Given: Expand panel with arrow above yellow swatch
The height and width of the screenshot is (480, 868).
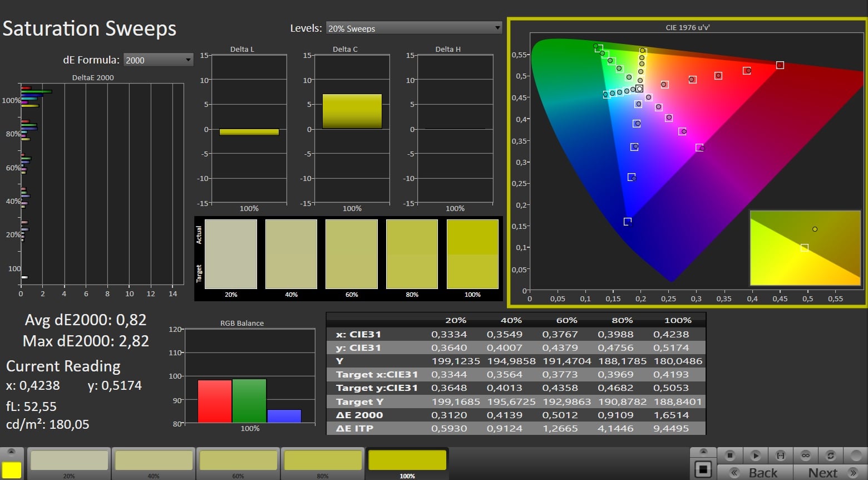Looking at the screenshot, I should tap(12, 452).
